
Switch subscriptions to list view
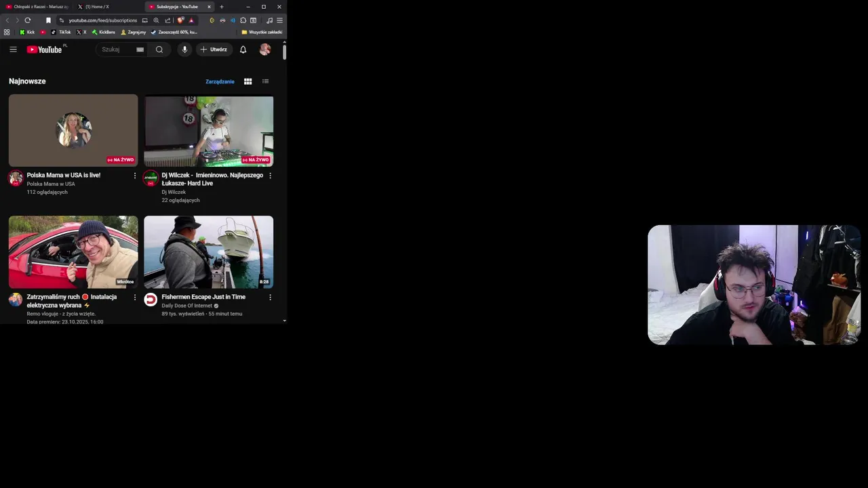pyautogui.click(x=265, y=81)
